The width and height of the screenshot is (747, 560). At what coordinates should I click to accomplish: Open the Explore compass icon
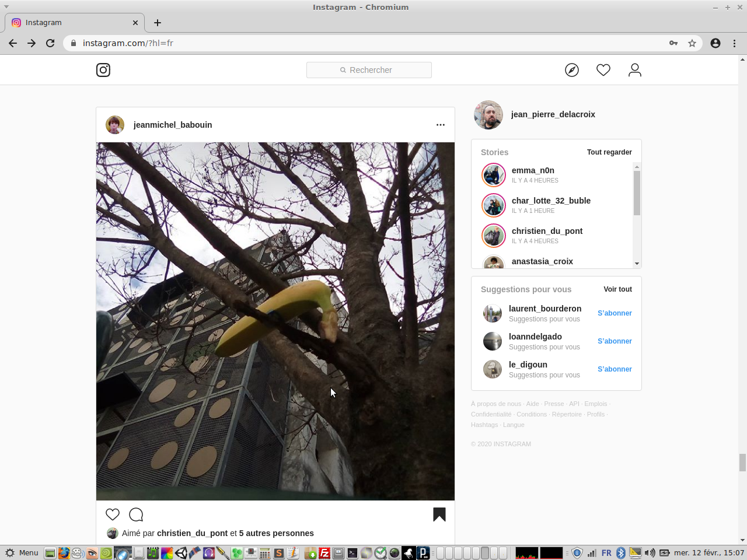pos(572,70)
